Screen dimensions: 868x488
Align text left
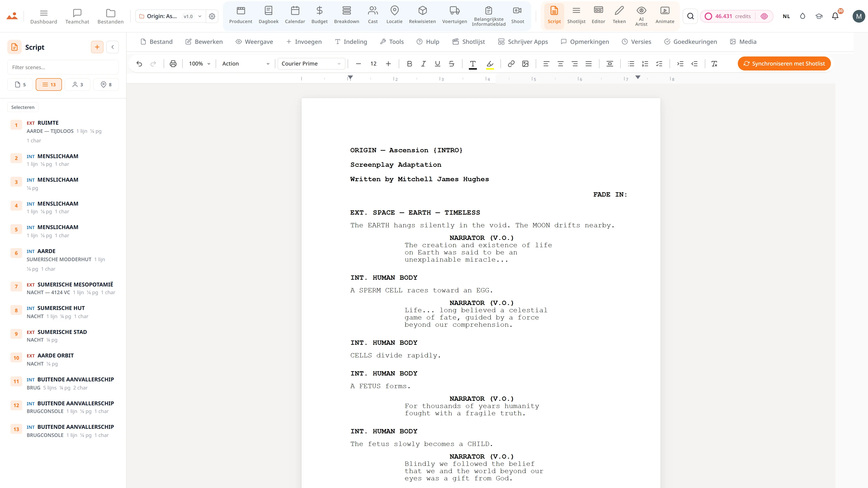point(546,64)
